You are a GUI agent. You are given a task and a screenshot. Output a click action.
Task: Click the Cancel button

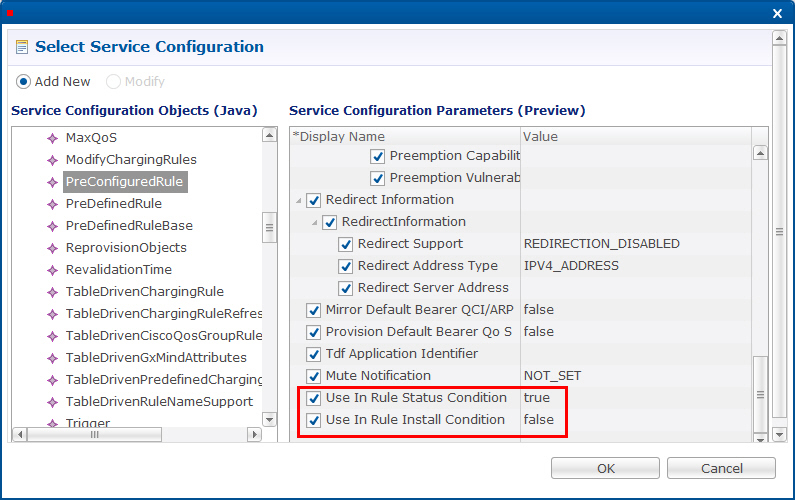click(x=721, y=468)
